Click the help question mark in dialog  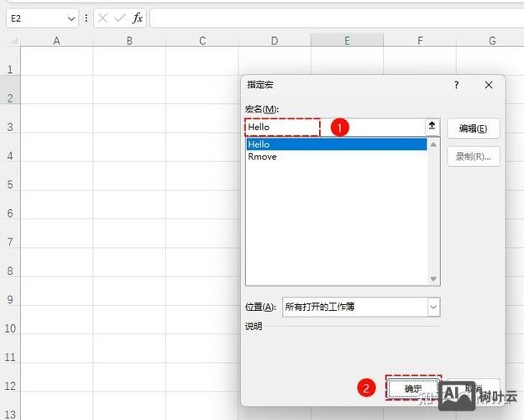456,85
